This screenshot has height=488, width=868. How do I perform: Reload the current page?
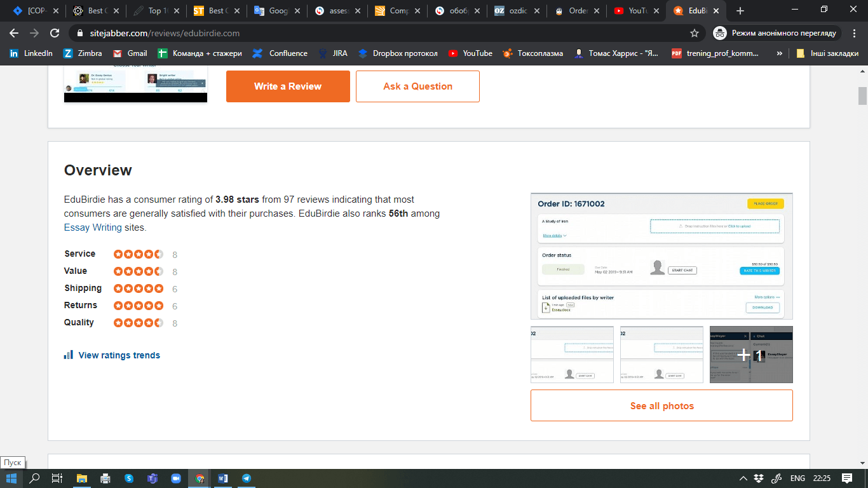55,33
